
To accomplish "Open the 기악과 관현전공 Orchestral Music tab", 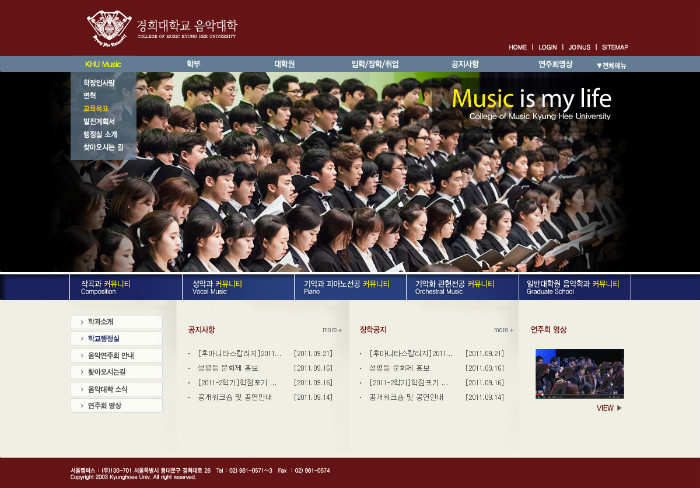I will 462,287.
